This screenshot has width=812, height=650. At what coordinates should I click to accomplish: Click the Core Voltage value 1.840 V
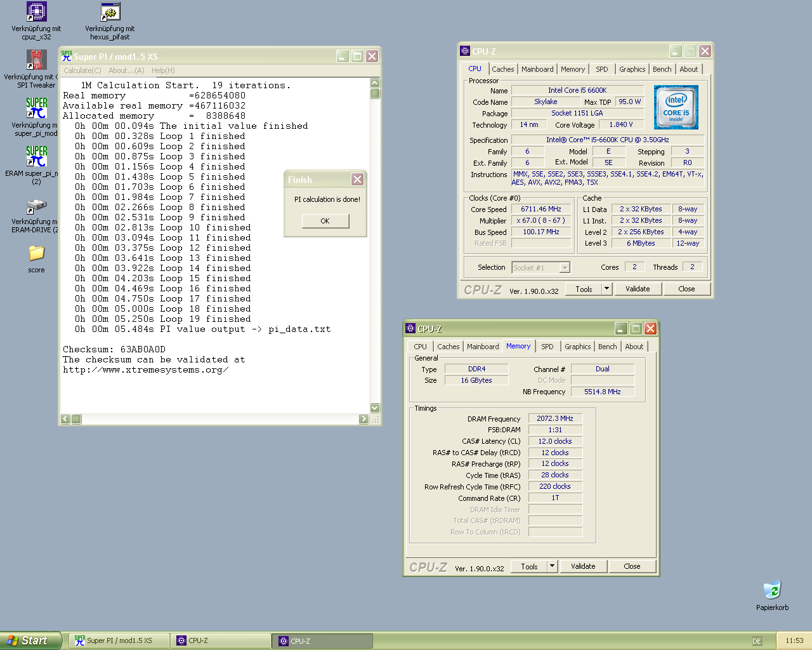pyautogui.click(x=621, y=124)
